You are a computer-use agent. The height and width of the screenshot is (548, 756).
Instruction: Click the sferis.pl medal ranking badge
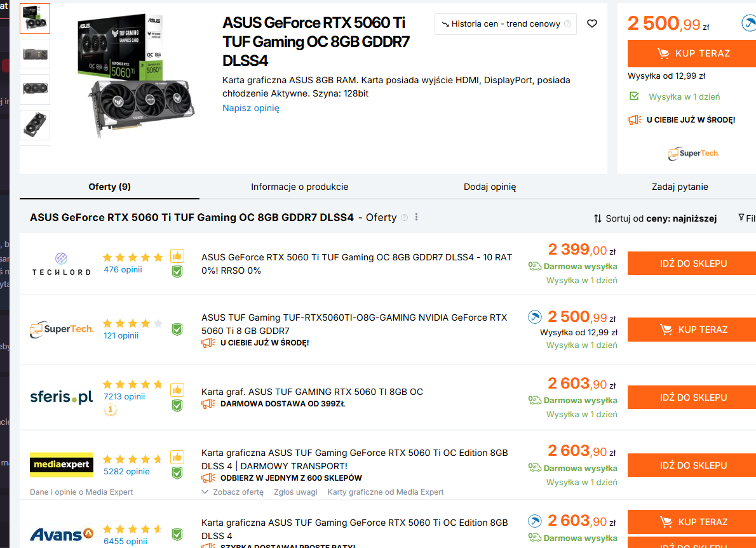[111, 410]
